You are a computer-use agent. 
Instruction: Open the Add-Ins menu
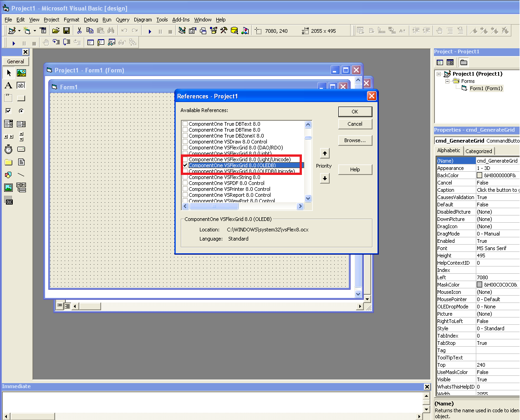tap(181, 20)
